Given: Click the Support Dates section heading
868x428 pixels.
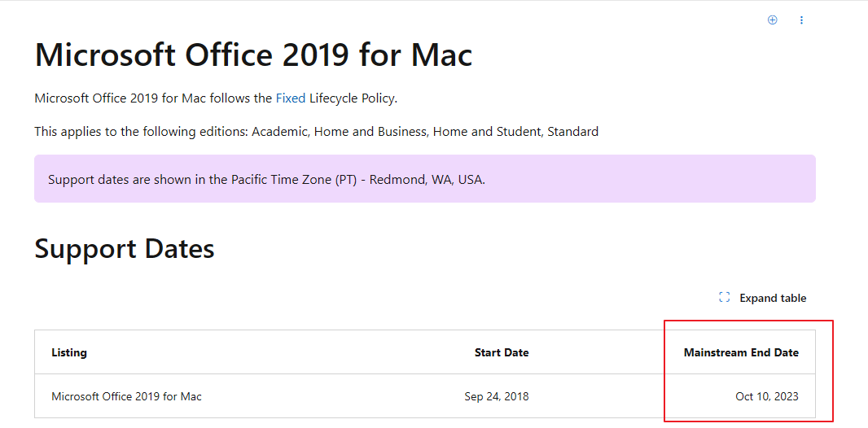Looking at the screenshot, I should 125,249.
